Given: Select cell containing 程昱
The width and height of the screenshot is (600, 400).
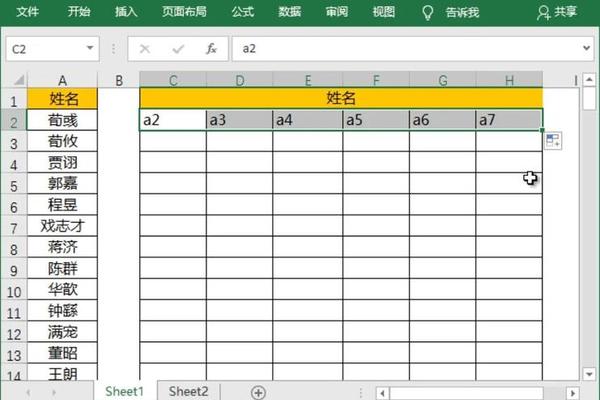Looking at the screenshot, I should click(x=62, y=205).
